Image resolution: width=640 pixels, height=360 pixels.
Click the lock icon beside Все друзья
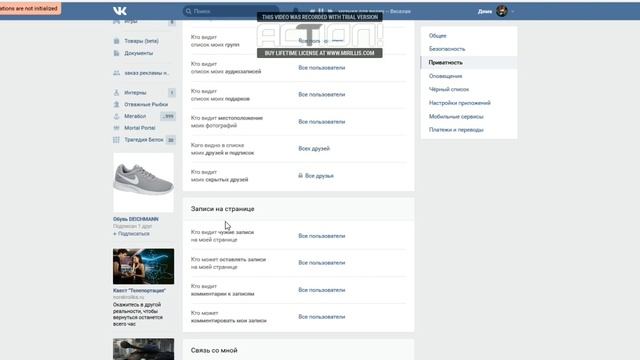pyautogui.click(x=300, y=176)
